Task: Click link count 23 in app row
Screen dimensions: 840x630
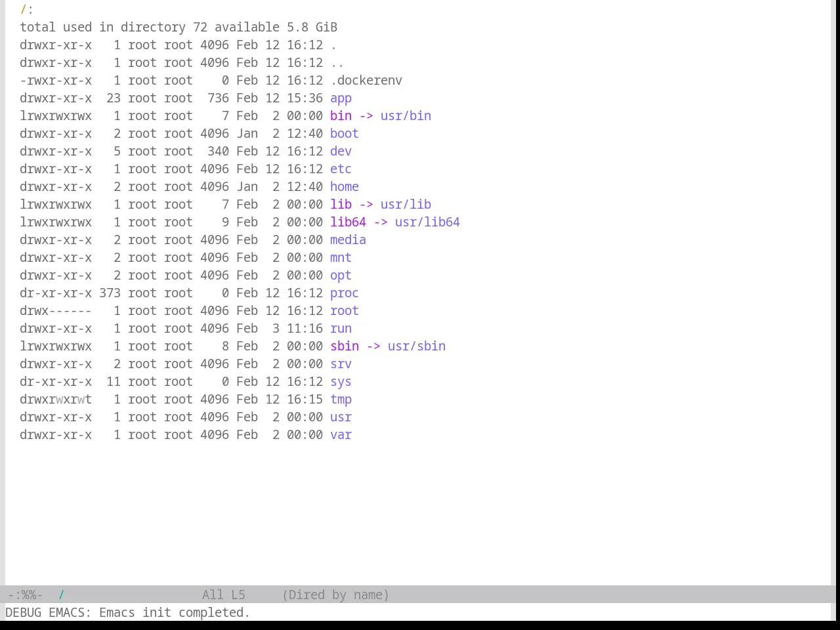Action: tap(114, 98)
